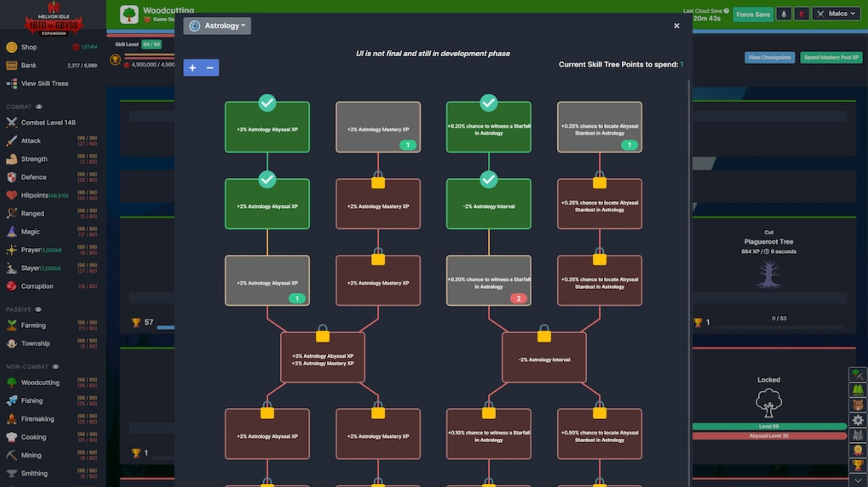Image resolution: width=868 pixels, height=487 pixels.
Task: Open the Astrology skill tree dropdown
Action: pos(217,26)
